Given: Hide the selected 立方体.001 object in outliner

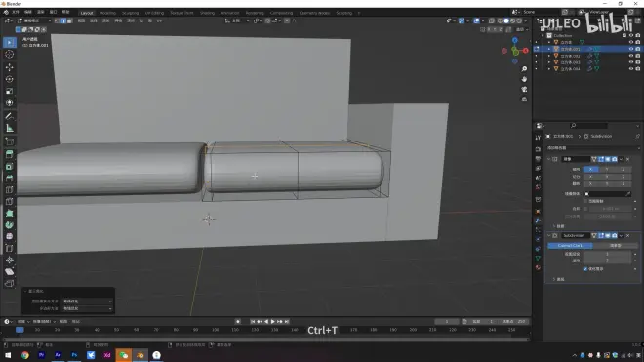Looking at the screenshot, I should pyautogui.click(x=631, y=49).
